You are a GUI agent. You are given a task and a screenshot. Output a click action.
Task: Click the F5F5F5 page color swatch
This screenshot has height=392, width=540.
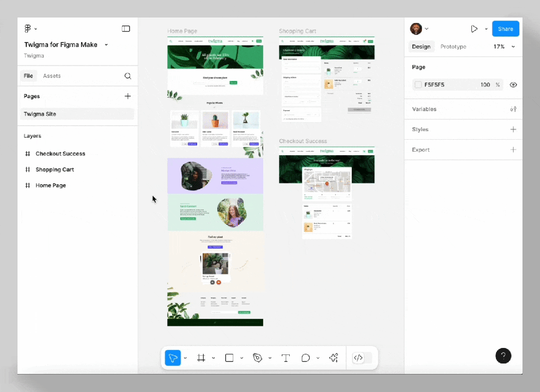[418, 85]
